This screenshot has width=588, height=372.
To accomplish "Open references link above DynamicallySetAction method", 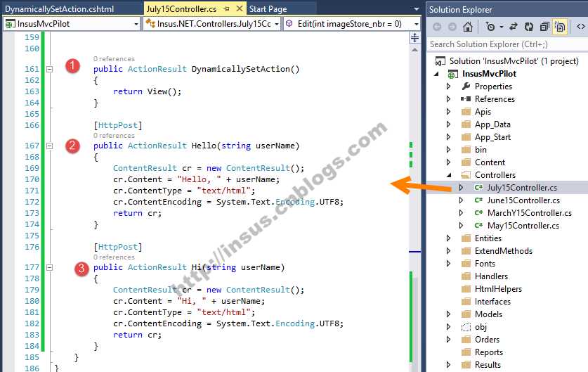I will pyautogui.click(x=114, y=59).
